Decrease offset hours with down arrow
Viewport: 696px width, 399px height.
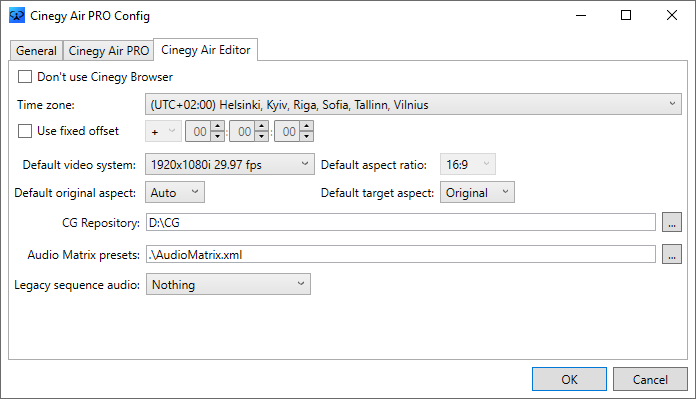point(218,136)
